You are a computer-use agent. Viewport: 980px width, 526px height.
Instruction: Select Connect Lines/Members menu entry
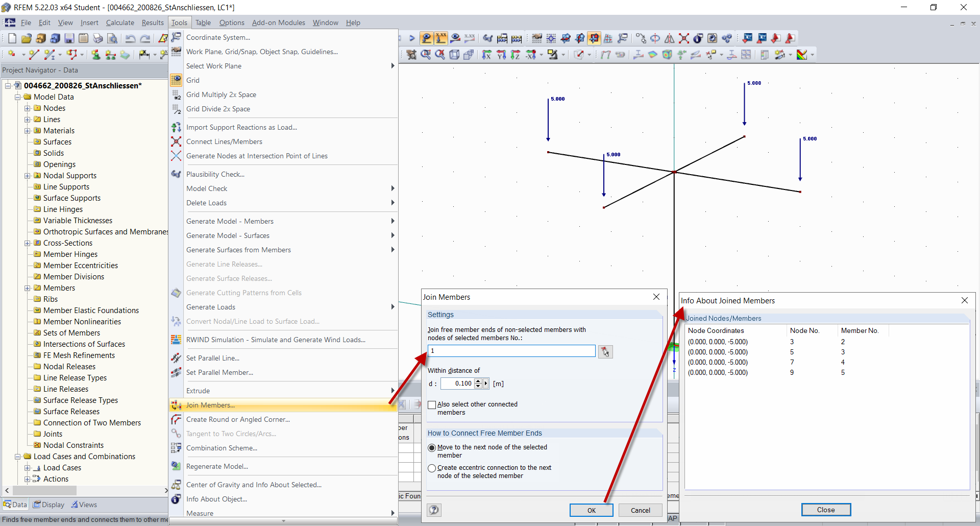[283, 141]
